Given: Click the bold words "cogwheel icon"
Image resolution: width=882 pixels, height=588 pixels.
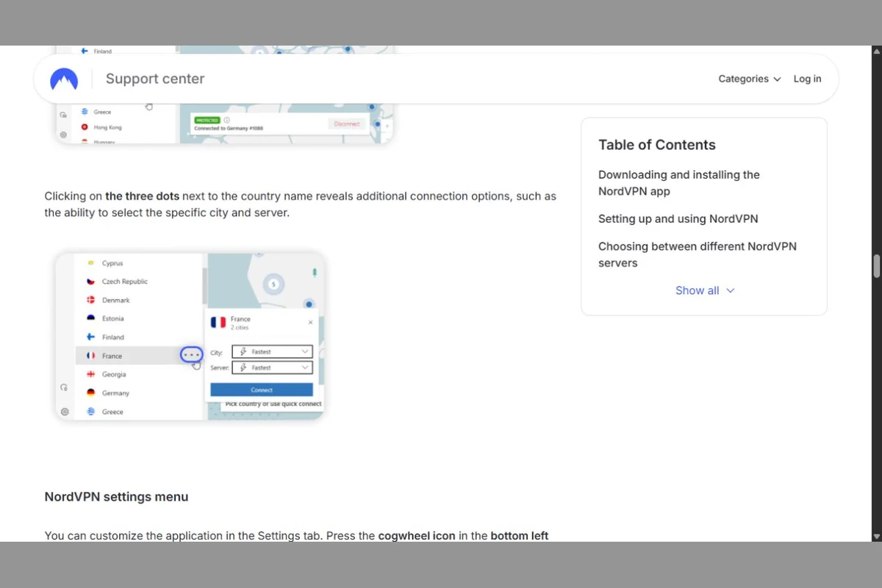Looking at the screenshot, I should tap(417, 536).
